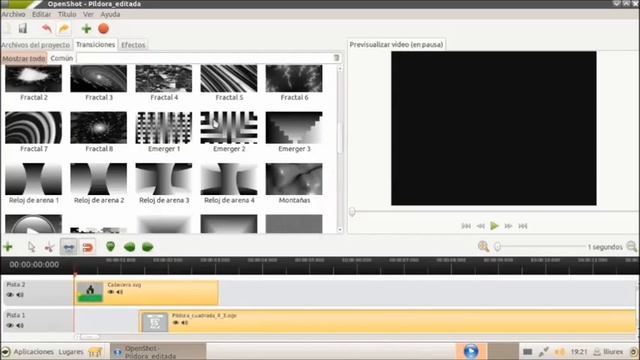Click the preview position slider handle
640x360 pixels.
click(x=352, y=211)
